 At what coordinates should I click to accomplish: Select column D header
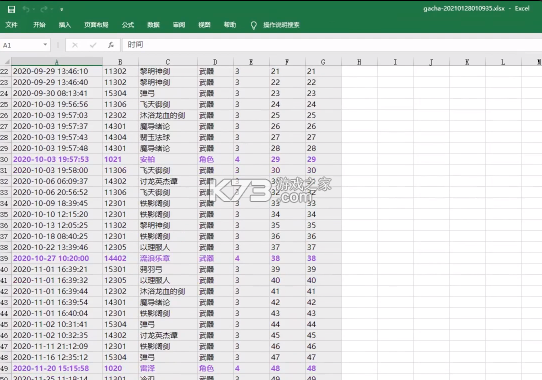[x=215, y=62]
